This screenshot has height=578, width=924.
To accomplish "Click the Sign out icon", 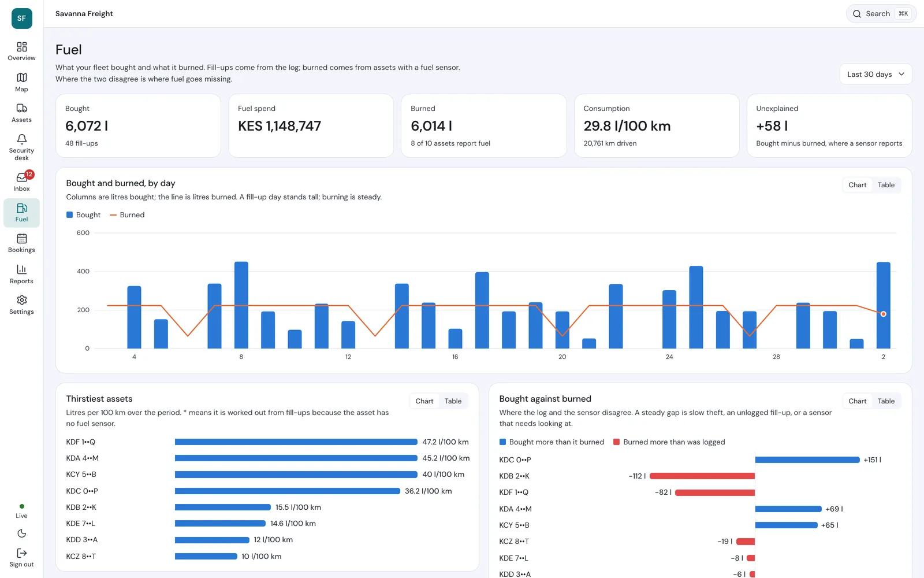I will point(21,553).
